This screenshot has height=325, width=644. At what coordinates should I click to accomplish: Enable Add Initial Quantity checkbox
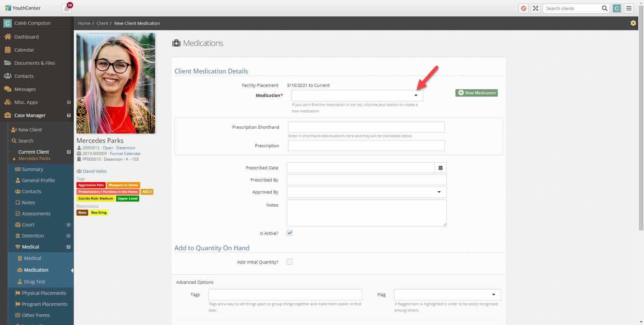click(x=289, y=262)
